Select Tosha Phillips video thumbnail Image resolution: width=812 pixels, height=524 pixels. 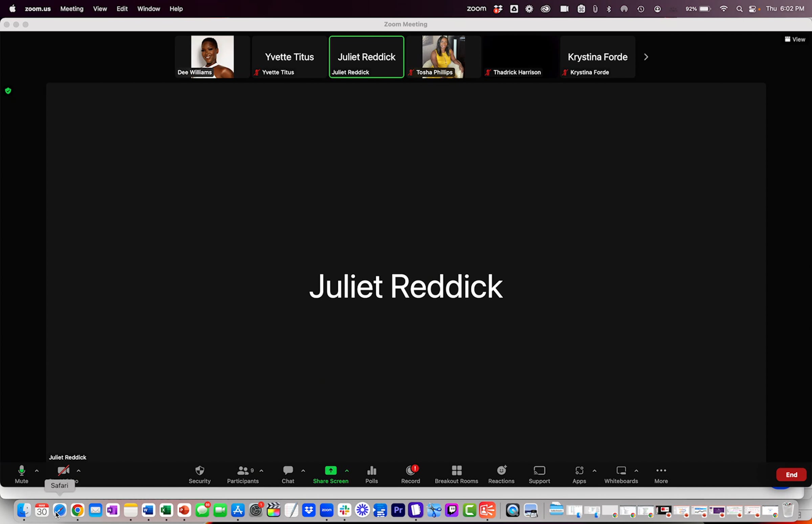443,57
